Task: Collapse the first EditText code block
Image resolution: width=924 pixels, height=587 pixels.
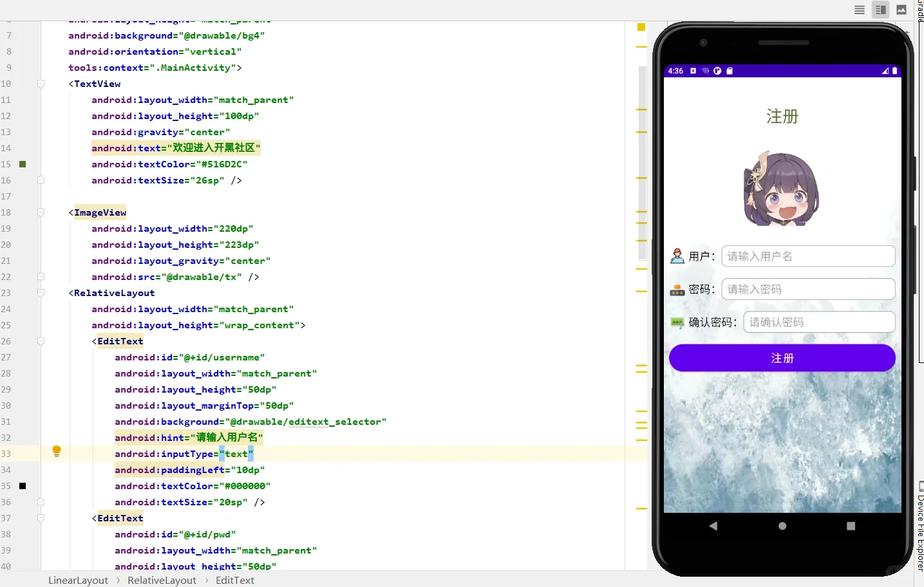Action: pyautogui.click(x=40, y=341)
